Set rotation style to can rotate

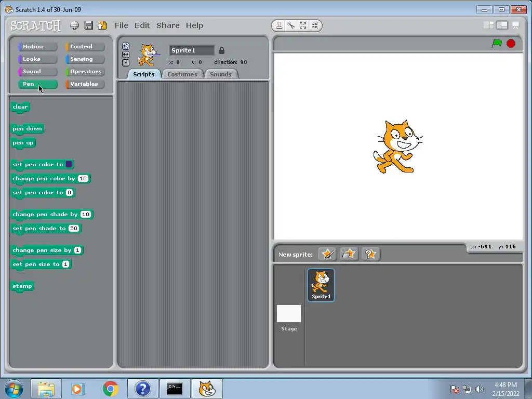pyautogui.click(x=126, y=46)
